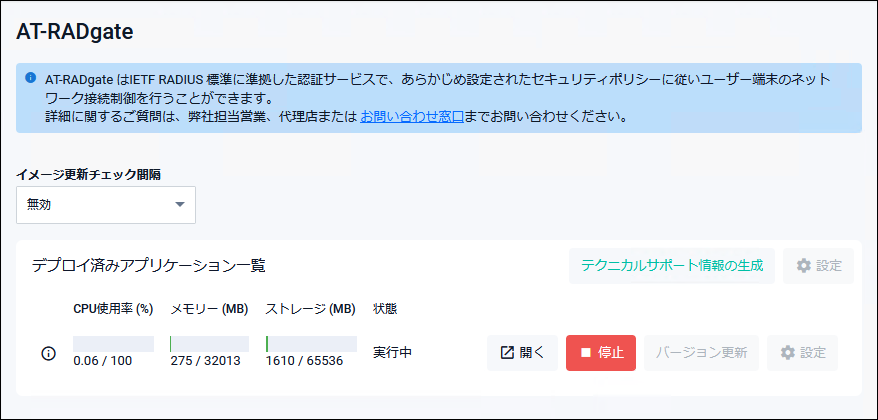Click the メモリー usage bar

[209, 344]
